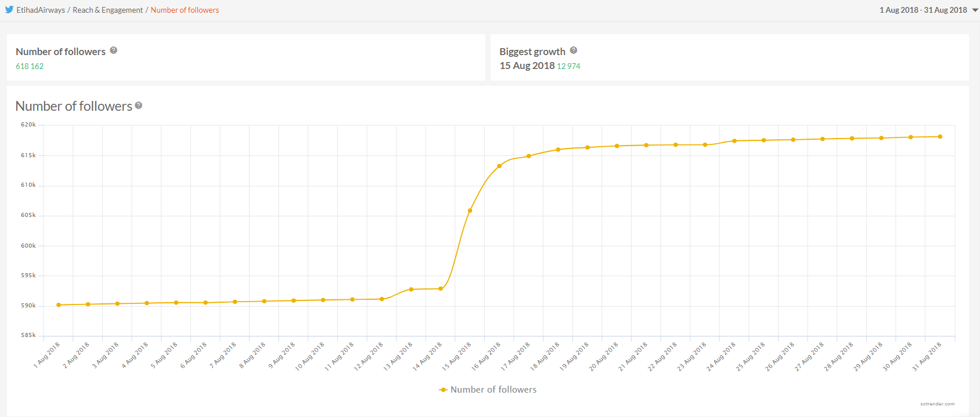Select Number of followers breadcrumb item
Viewport: 980px width, 417px height.
(185, 10)
